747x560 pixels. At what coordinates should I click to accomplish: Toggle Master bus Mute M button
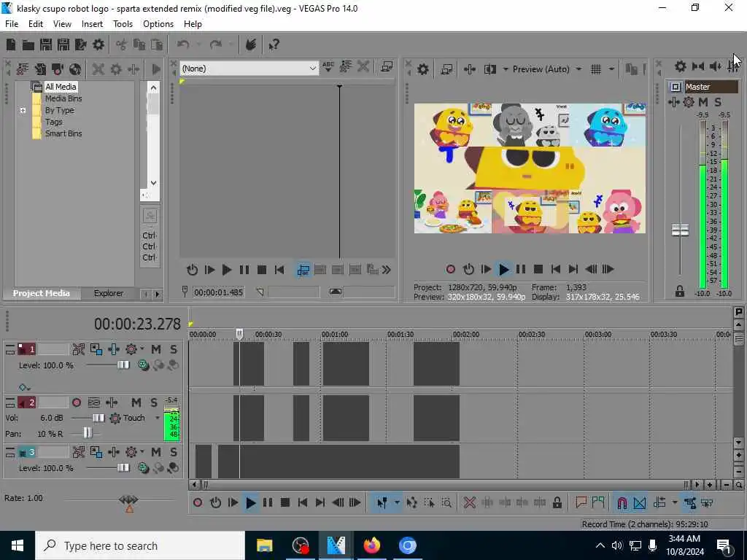[x=703, y=102]
